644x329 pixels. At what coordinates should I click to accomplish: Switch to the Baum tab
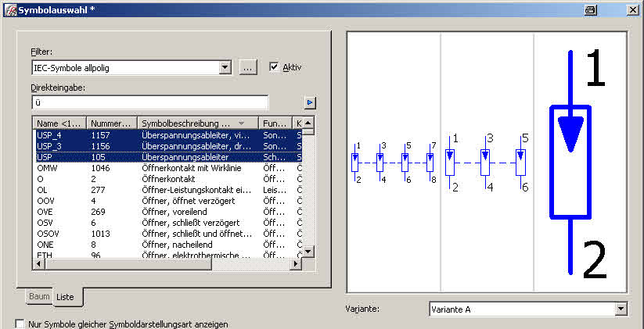39,296
